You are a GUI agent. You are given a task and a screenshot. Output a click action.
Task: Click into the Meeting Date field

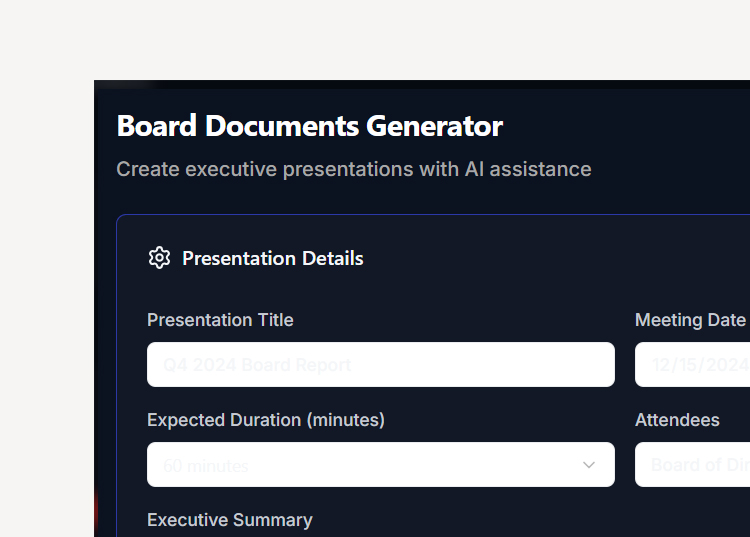tap(692, 365)
